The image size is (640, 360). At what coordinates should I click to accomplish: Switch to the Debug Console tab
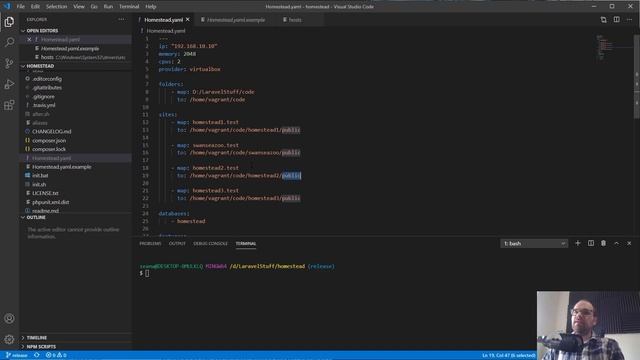point(210,243)
